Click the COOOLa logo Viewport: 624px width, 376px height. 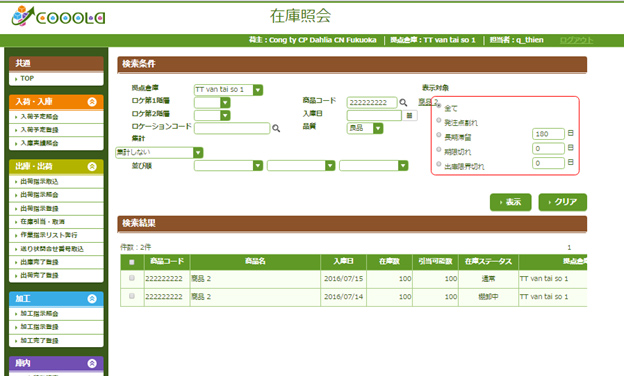(58, 17)
